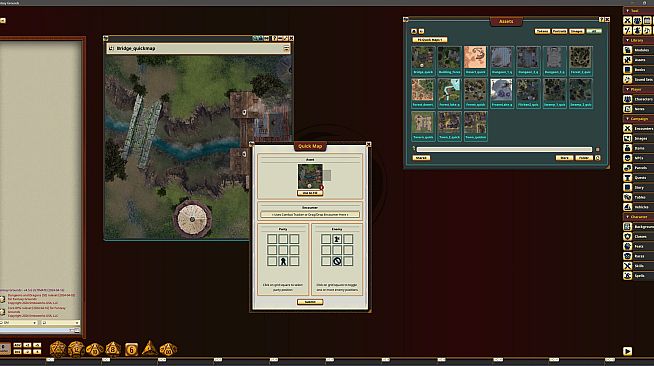
Task: Open Tables in the Campaign sidebar
Action: point(638,197)
